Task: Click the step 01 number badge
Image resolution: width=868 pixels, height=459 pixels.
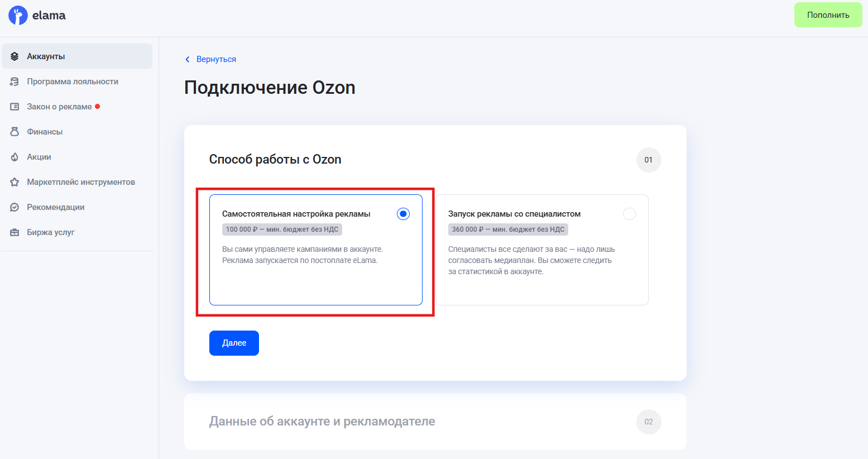Action: click(x=648, y=160)
